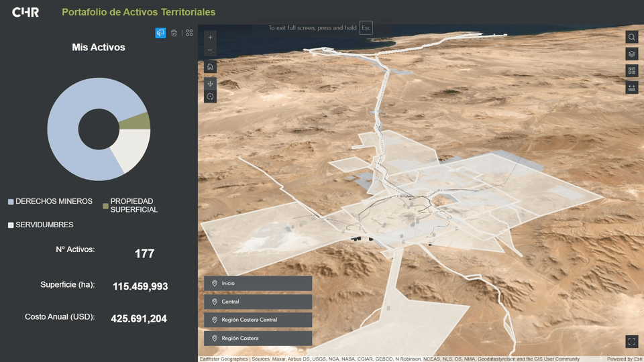Viewport: 644px width, 362px height.
Task: Reset map to default home view
Action: (x=210, y=66)
